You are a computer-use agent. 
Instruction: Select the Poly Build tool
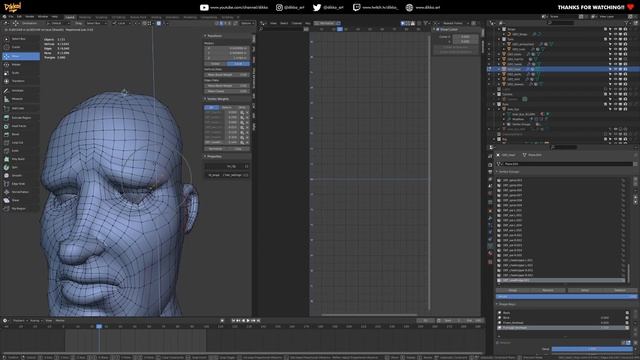click(20, 159)
